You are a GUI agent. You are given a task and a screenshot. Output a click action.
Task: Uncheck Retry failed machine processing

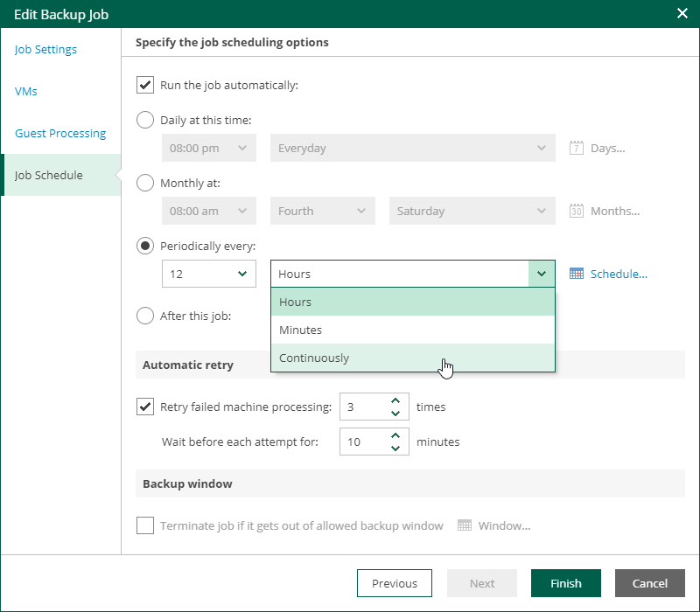click(145, 407)
